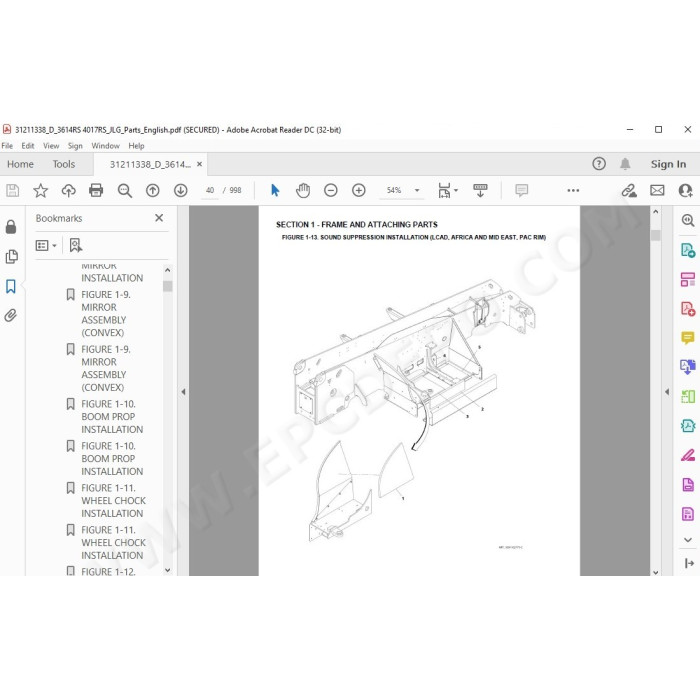Show more tools chevron in right pane

pos(688,540)
